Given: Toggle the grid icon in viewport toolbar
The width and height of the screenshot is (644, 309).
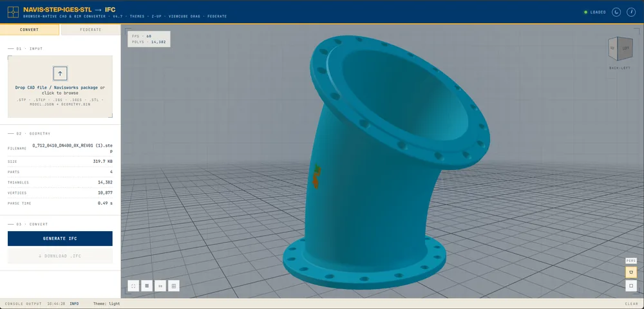Looking at the screenshot, I should tap(174, 286).
